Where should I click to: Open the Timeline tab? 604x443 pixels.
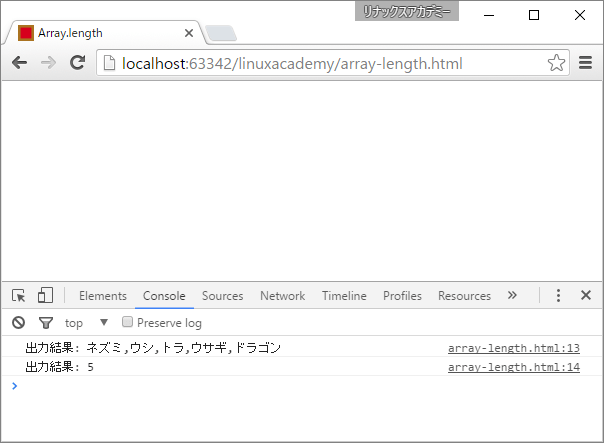click(344, 296)
